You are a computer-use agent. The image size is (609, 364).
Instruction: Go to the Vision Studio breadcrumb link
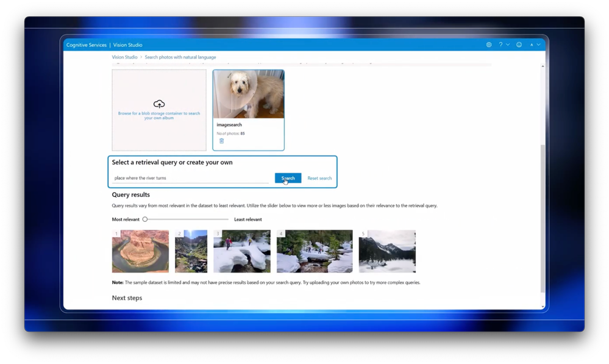[x=125, y=57]
